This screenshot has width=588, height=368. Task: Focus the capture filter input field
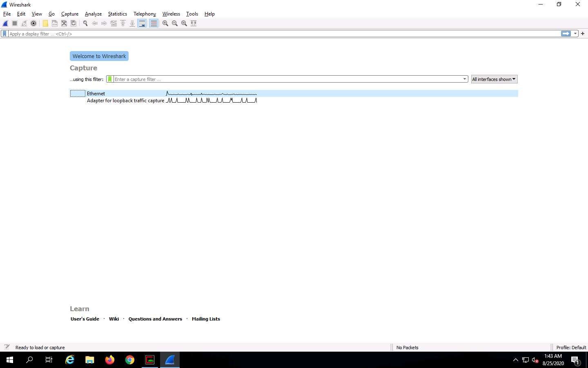(x=287, y=79)
